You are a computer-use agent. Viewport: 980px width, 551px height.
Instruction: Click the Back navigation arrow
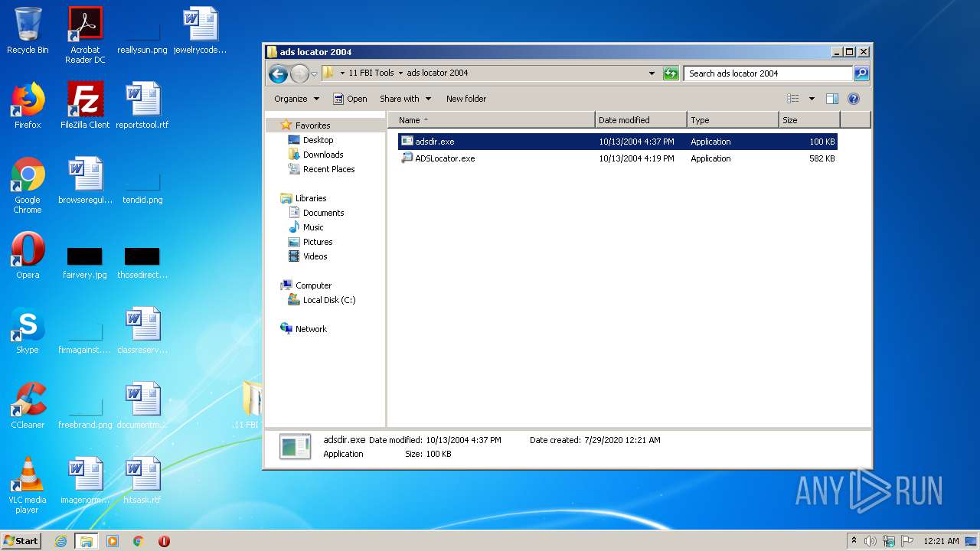(x=278, y=73)
